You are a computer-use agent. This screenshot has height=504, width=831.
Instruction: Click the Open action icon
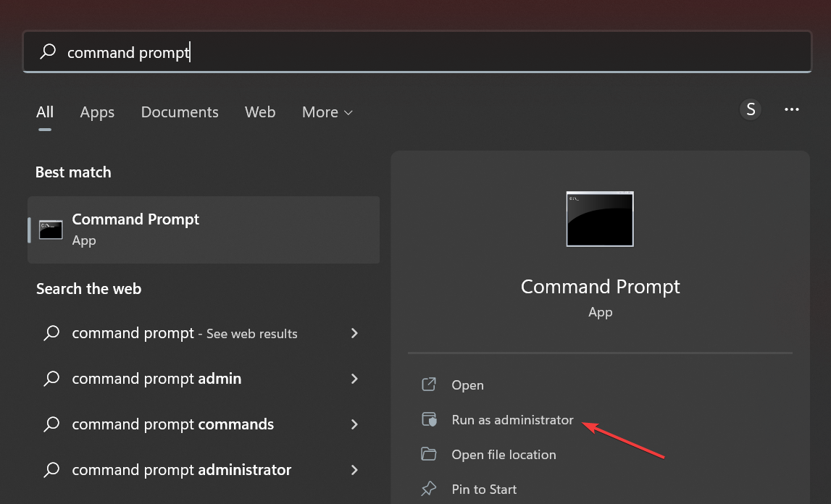point(429,385)
